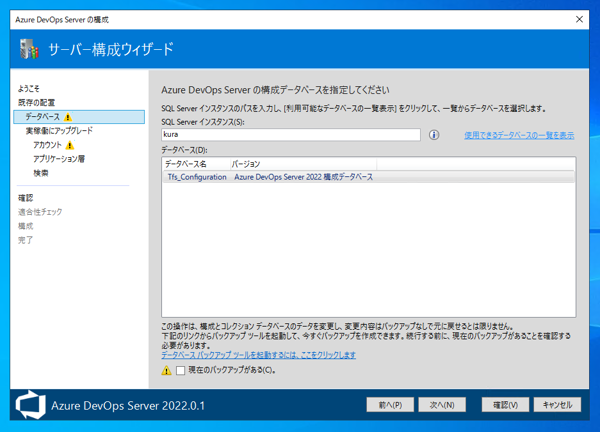Open the データベース step in the sidebar
The image size is (600, 432).
click(x=79, y=117)
